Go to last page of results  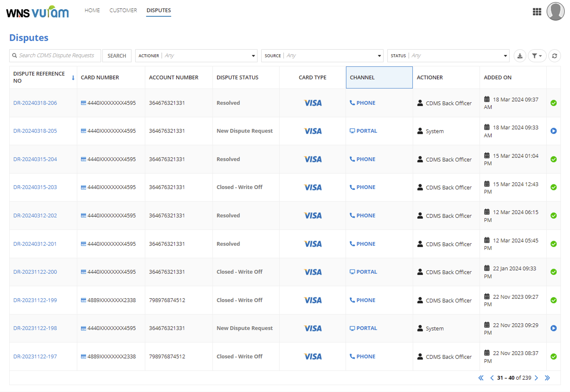(547, 378)
